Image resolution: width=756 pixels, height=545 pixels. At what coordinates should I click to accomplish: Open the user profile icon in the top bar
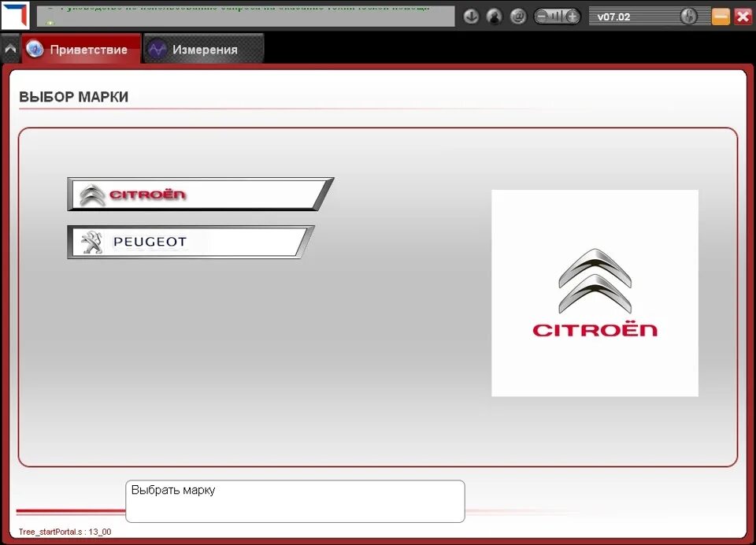[x=495, y=17]
